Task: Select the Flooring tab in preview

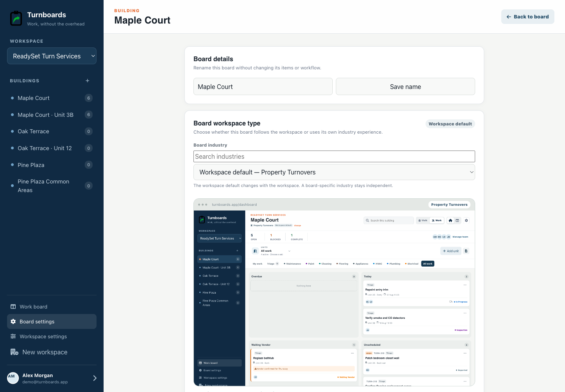Action: 343,264
